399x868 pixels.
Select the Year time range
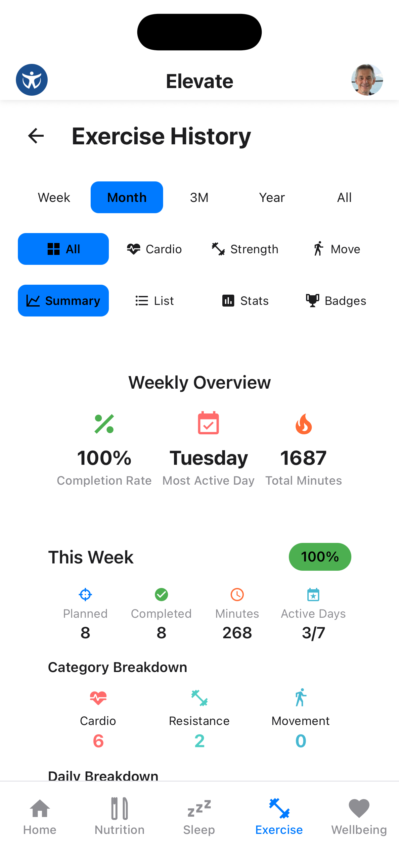coord(272,197)
